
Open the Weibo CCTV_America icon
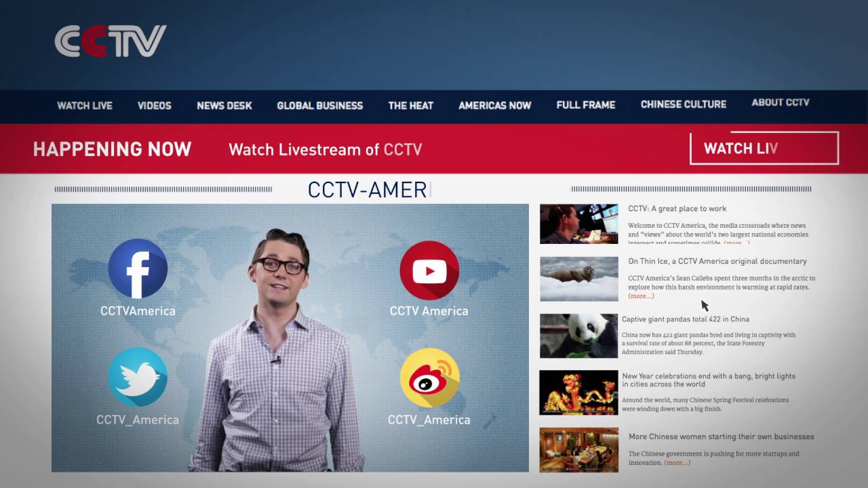coord(429,378)
